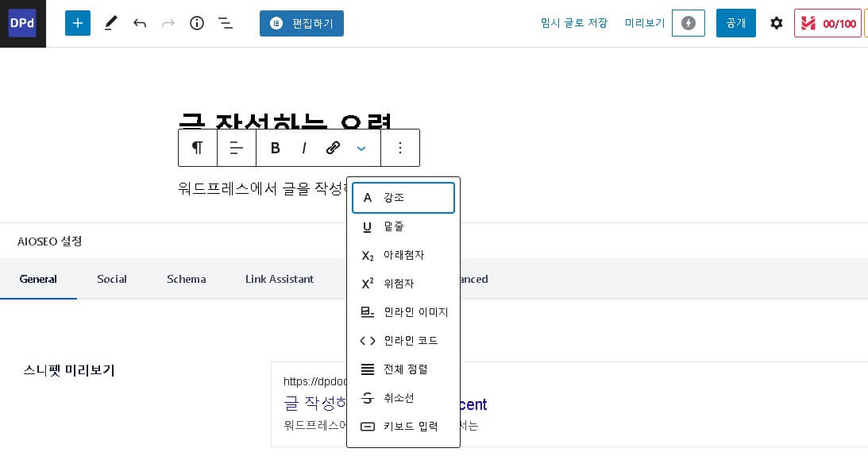Switch to the Schema tab in AIOSEO
The width and height of the screenshot is (868, 460).
186,279
